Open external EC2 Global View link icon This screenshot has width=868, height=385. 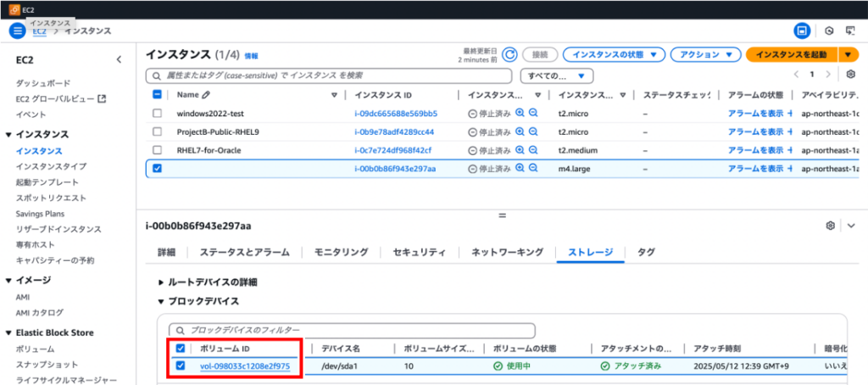click(102, 99)
